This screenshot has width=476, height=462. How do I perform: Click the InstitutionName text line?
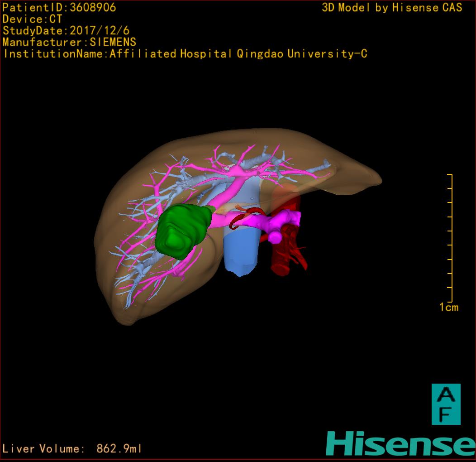[x=185, y=54]
